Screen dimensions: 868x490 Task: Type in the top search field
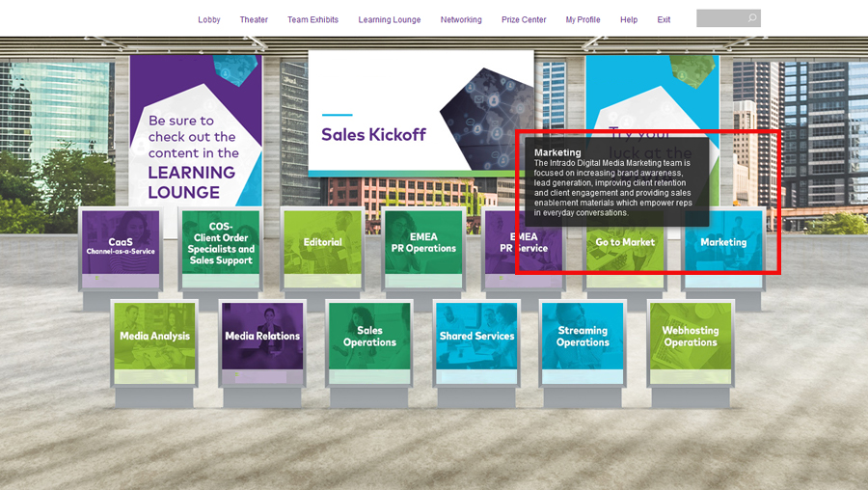[720, 18]
